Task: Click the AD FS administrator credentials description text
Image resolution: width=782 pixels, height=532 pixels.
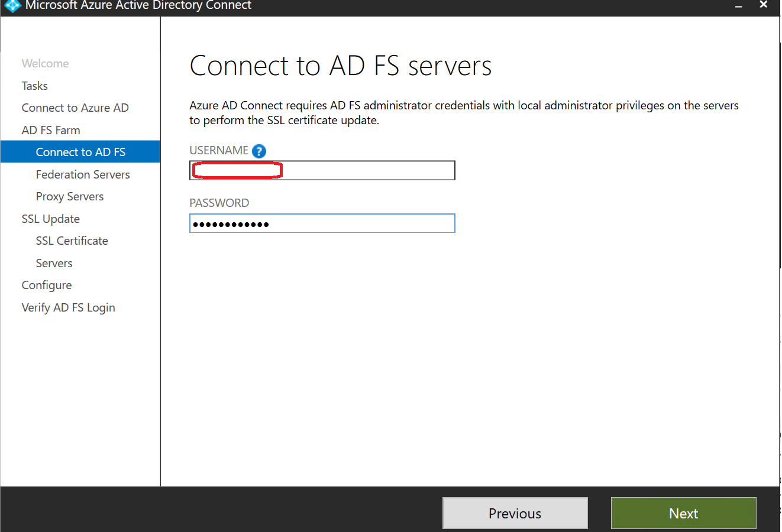Action: pos(464,113)
